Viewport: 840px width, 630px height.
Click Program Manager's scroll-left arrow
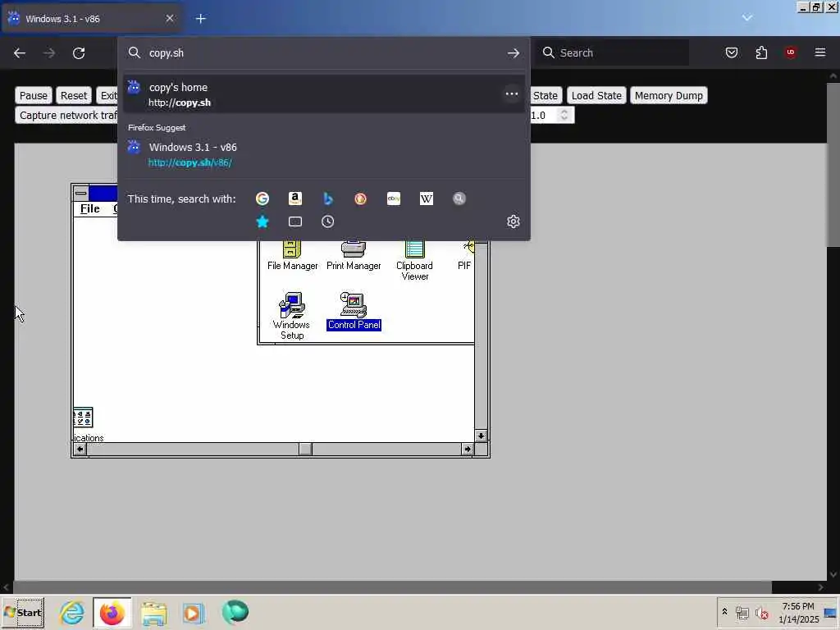click(80, 449)
